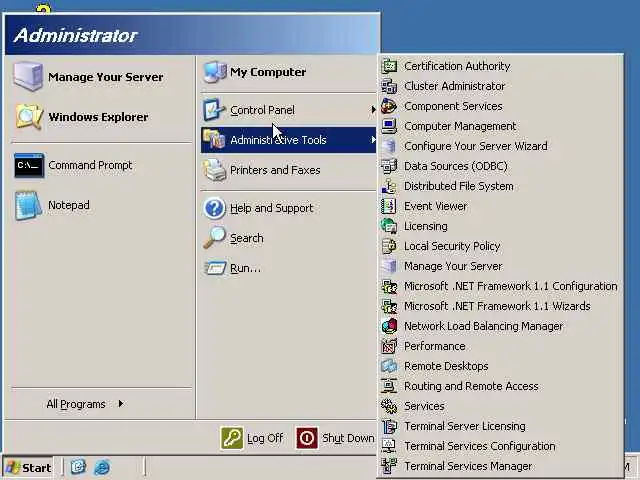Screen dimensions: 640x480
Task: Select Computer Management text entry
Action: pos(460,126)
